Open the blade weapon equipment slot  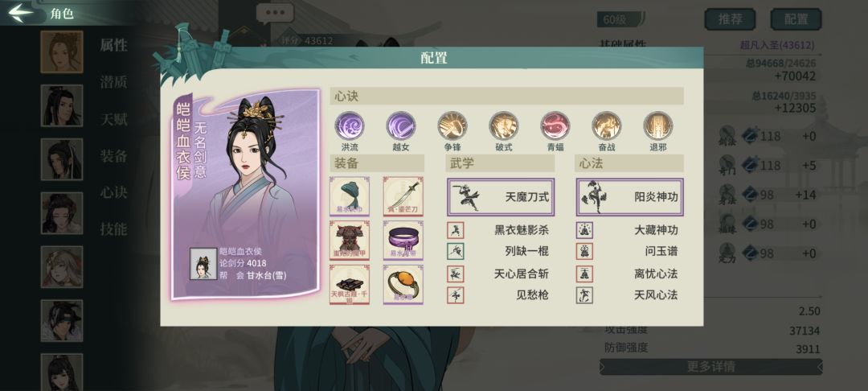point(403,196)
